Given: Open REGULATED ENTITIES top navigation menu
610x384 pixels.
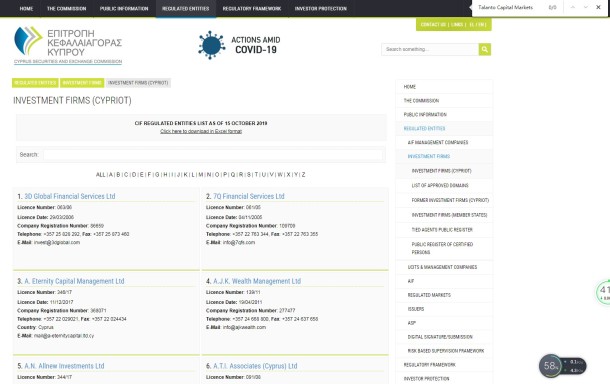Looking at the screenshot, I should [x=186, y=9].
